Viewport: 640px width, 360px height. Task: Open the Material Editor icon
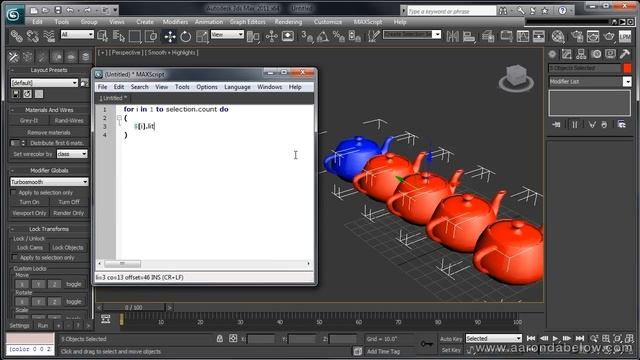tap(558, 36)
